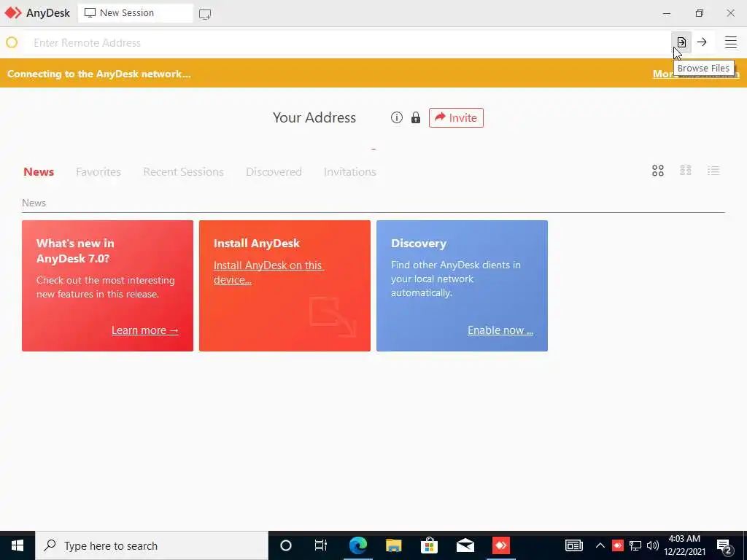The height and width of the screenshot is (560, 747).
Task: Click the Enable now link
Action: 500,330
